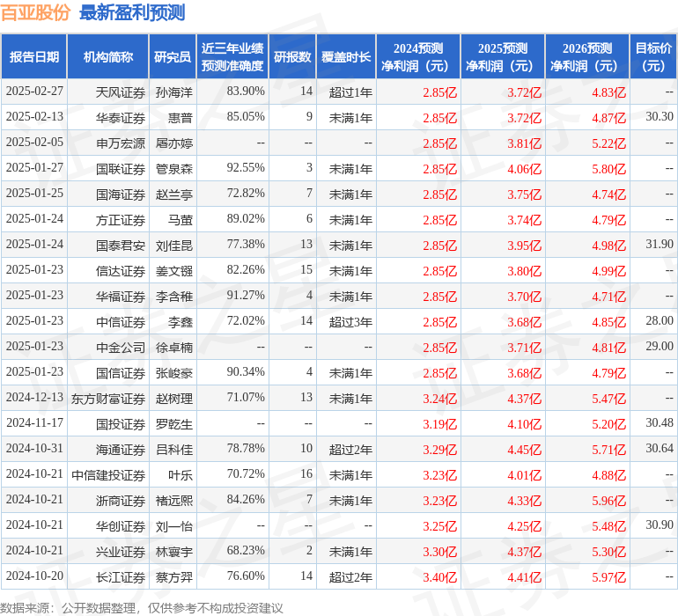Screen dimensions: 678x616
Task: Open the 中信建投证券 institution entry
Action: pyautogui.click(x=108, y=475)
